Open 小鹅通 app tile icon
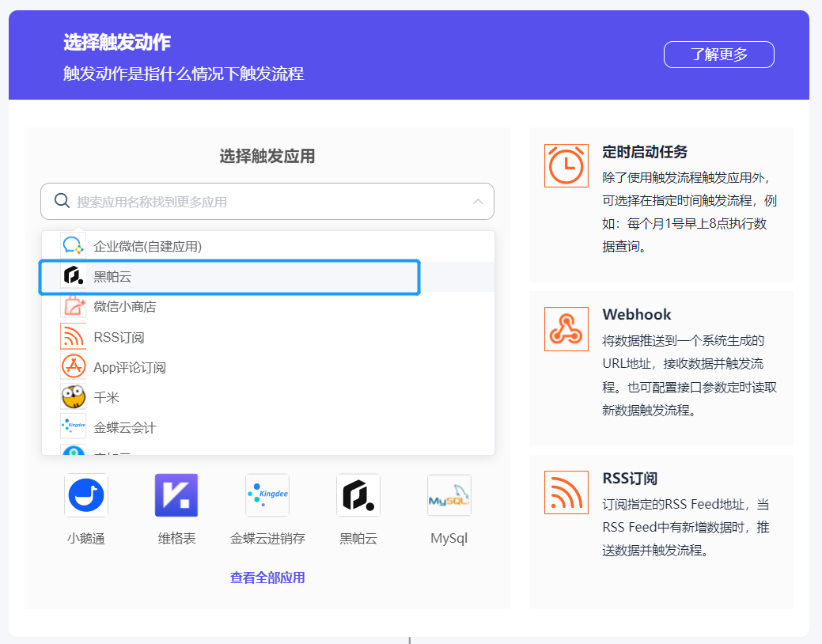 click(x=86, y=495)
